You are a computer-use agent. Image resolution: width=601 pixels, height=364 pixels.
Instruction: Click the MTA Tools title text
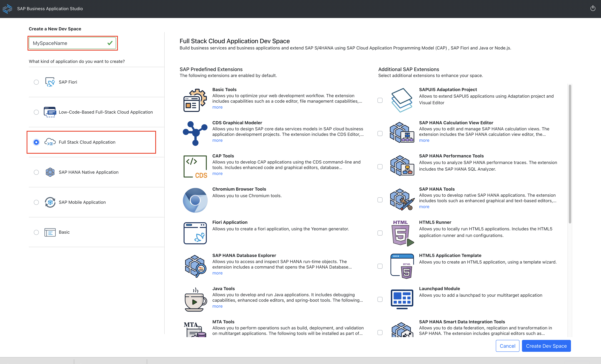223,322
